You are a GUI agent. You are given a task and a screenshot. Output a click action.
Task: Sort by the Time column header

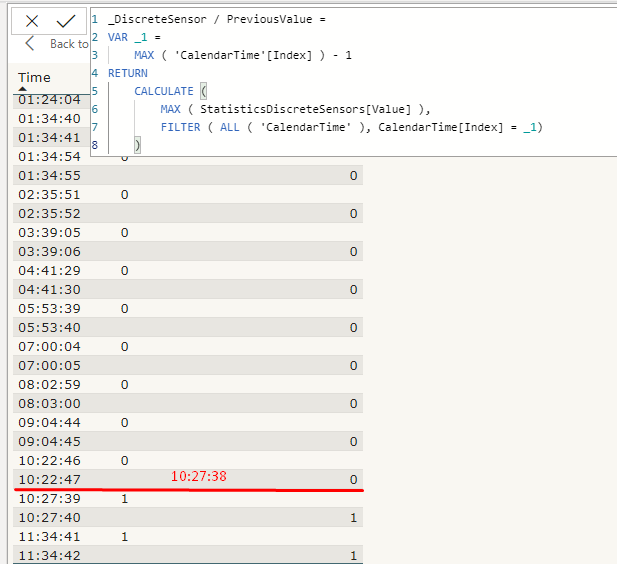tap(34, 78)
